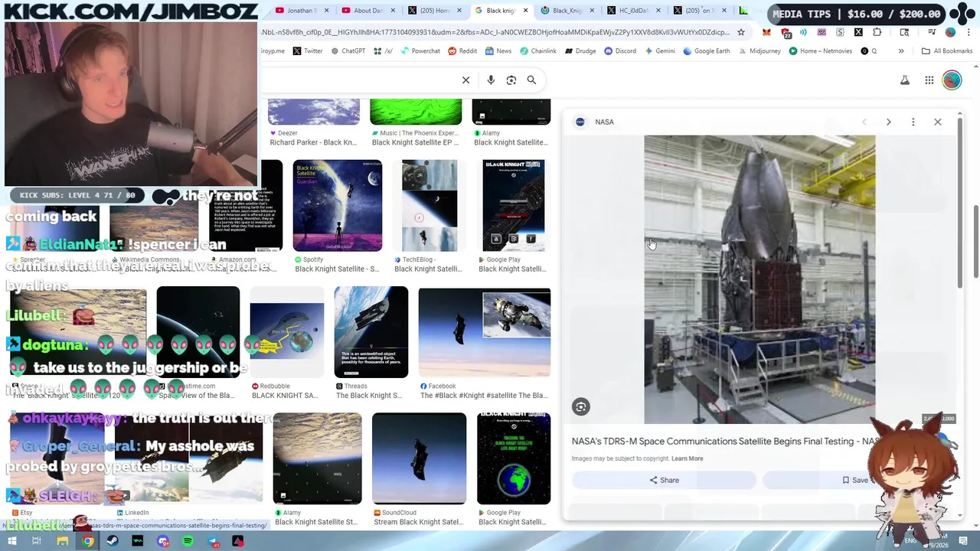Image resolution: width=980 pixels, height=551 pixels.
Task: Open the Reddit bookmark
Action: point(462,51)
